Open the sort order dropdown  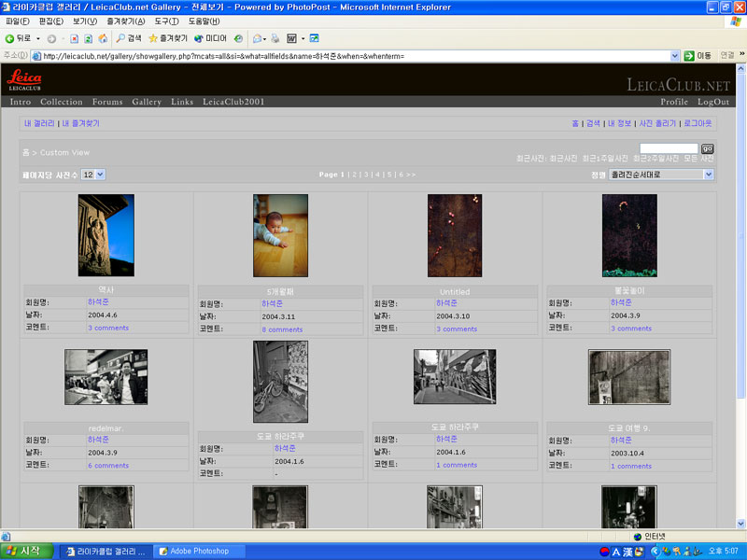click(661, 175)
